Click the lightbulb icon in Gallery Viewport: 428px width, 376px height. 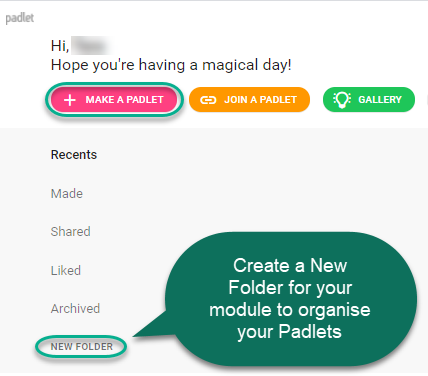tap(342, 100)
